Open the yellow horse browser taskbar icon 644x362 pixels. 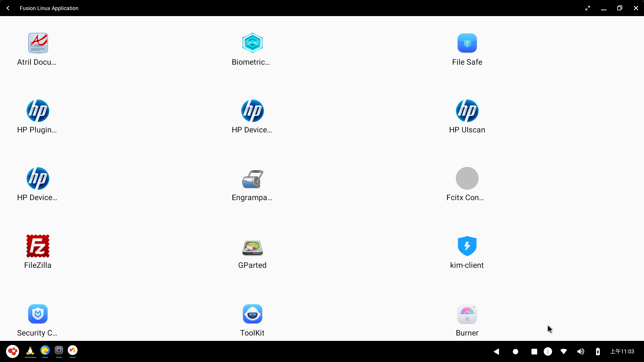(x=45, y=350)
